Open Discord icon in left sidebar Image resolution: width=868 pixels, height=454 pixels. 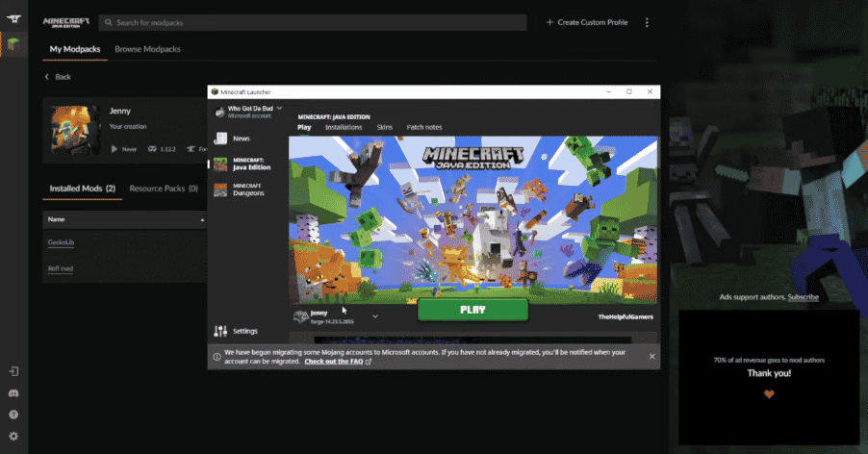[x=13, y=393]
